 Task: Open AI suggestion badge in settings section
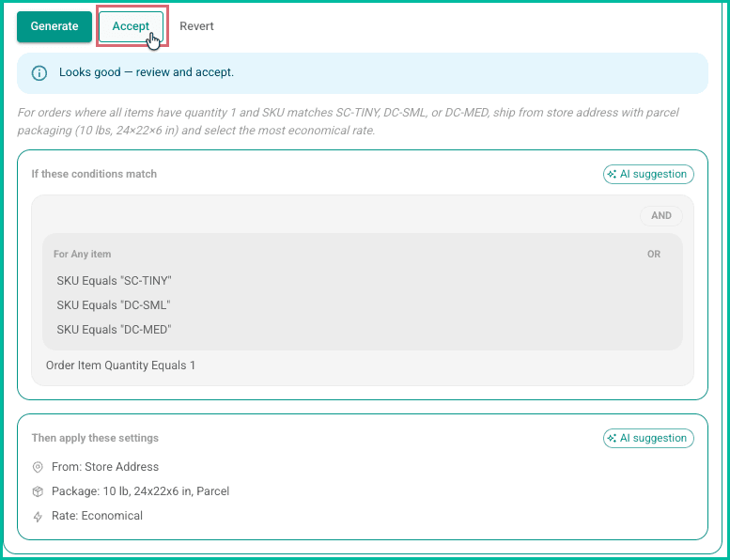[x=648, y=438]
